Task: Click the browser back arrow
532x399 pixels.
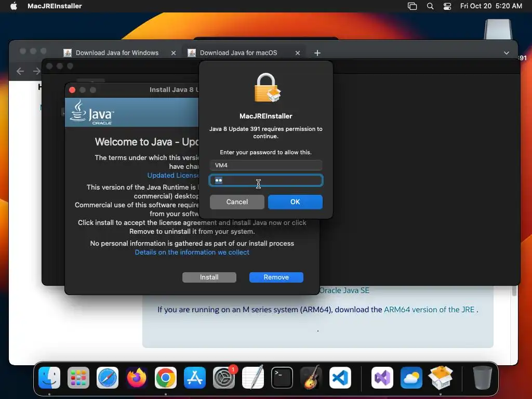Action: (x=20, y=71)
